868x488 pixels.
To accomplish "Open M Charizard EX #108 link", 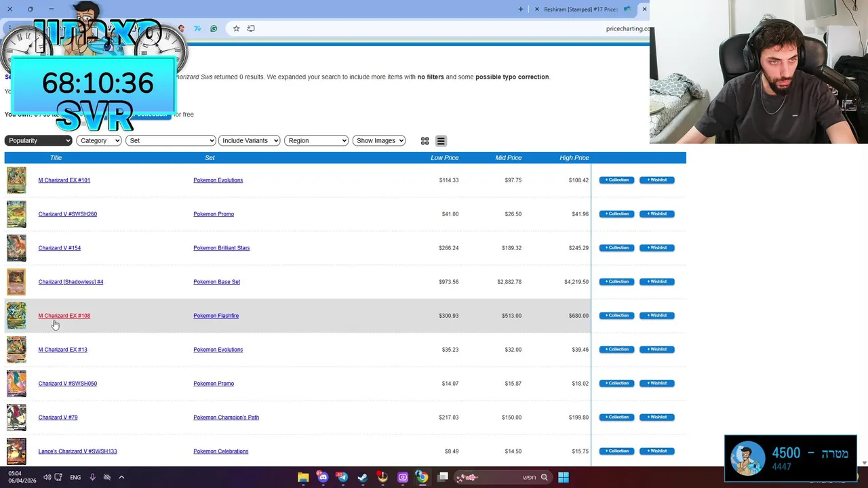I will click(x=64, y=316).
